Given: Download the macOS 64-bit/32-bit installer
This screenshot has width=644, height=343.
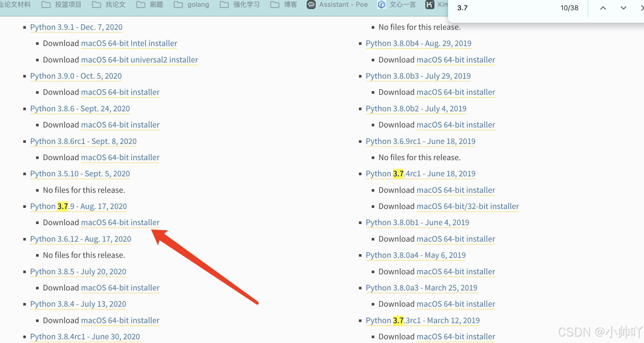Looking at the screenshot, I should click(468, 206).
